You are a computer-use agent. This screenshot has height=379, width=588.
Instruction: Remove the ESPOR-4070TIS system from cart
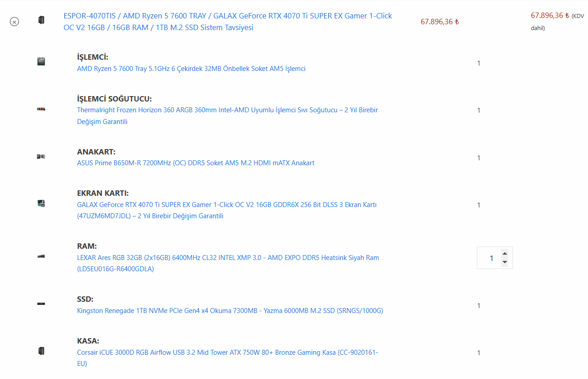tap(14, 22)
